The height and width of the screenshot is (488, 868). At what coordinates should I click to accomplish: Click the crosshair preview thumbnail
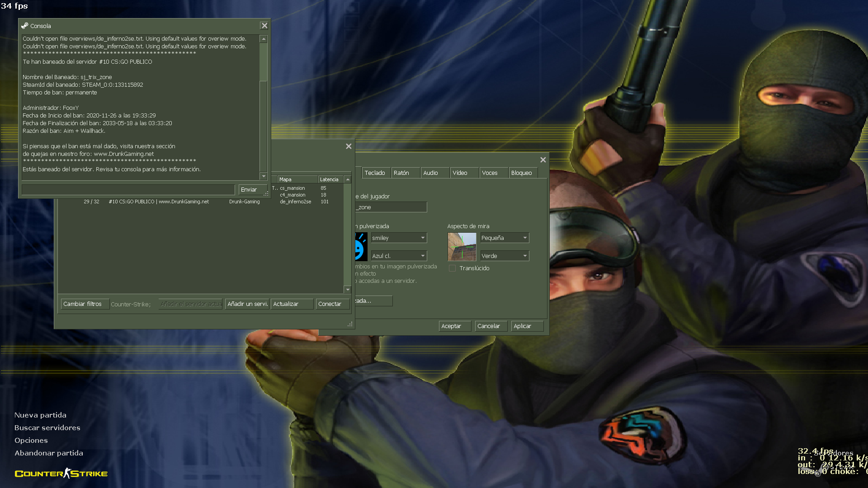coord(462,247)
